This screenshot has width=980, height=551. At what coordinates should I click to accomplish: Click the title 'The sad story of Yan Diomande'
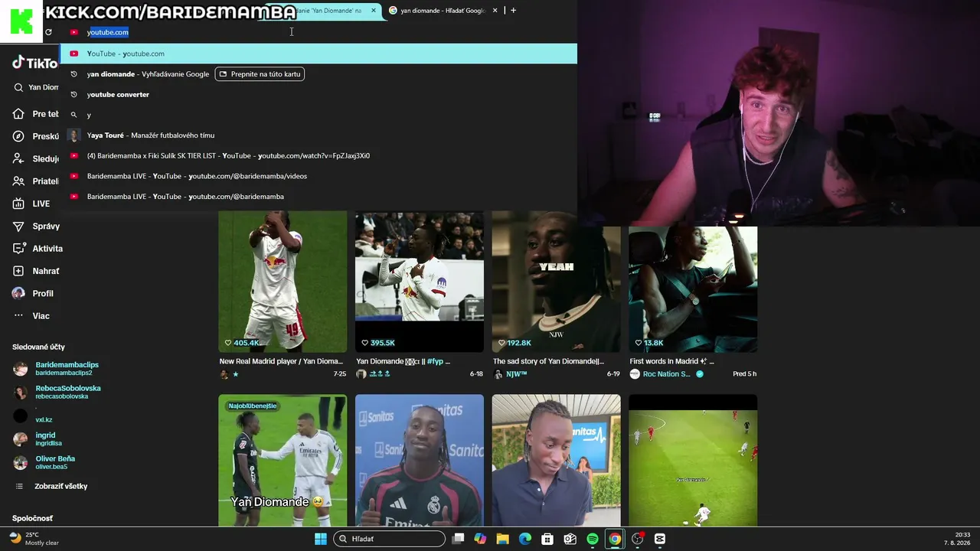548,361
